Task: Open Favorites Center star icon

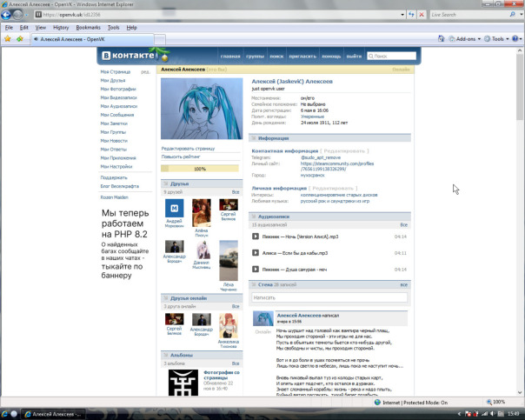Action: (x=7, y=39)
